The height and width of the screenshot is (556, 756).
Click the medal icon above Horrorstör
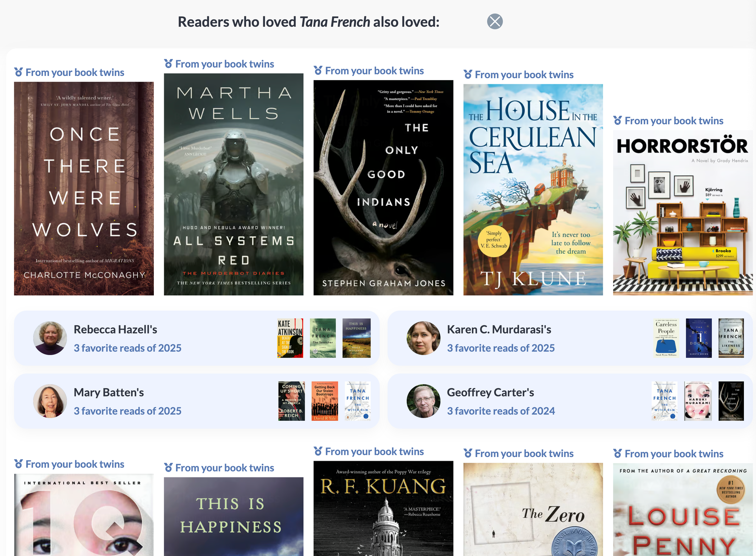[x=618, y=120]
